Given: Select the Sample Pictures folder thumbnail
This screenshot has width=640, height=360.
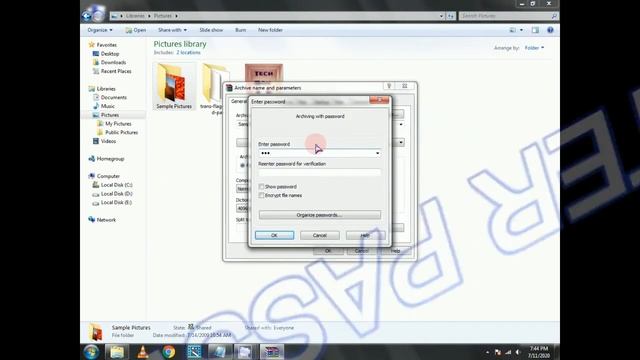Looking at the screenshot, I should (174, 87).
